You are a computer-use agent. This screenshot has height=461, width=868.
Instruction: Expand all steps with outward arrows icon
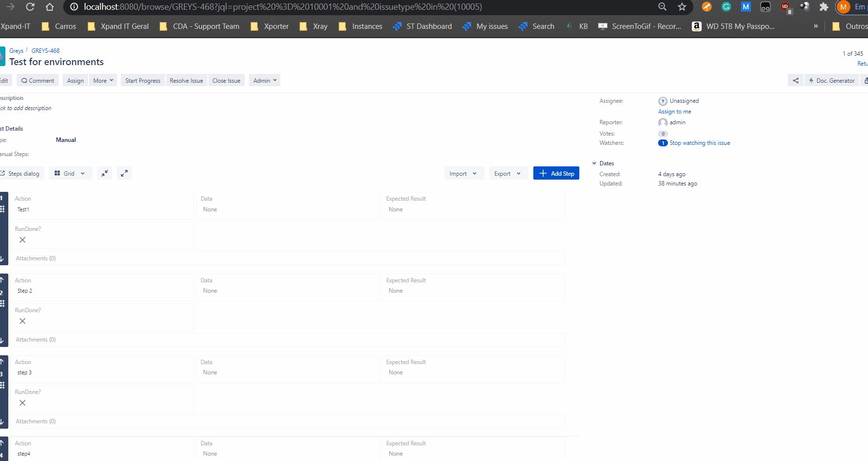(124, 173)
